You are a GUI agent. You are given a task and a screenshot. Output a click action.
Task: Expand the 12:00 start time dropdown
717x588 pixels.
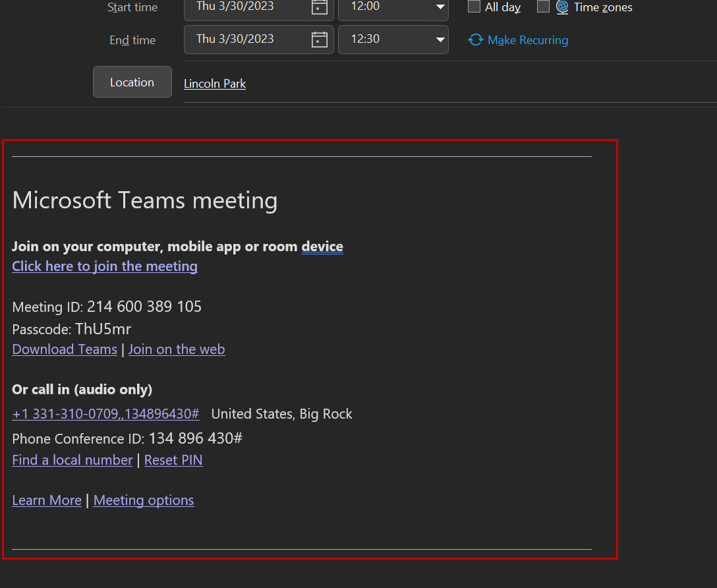click(x=440, y=7)
